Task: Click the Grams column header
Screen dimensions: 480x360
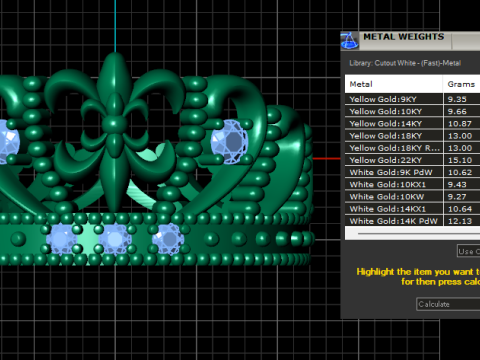Action: (x=462, y=84)
